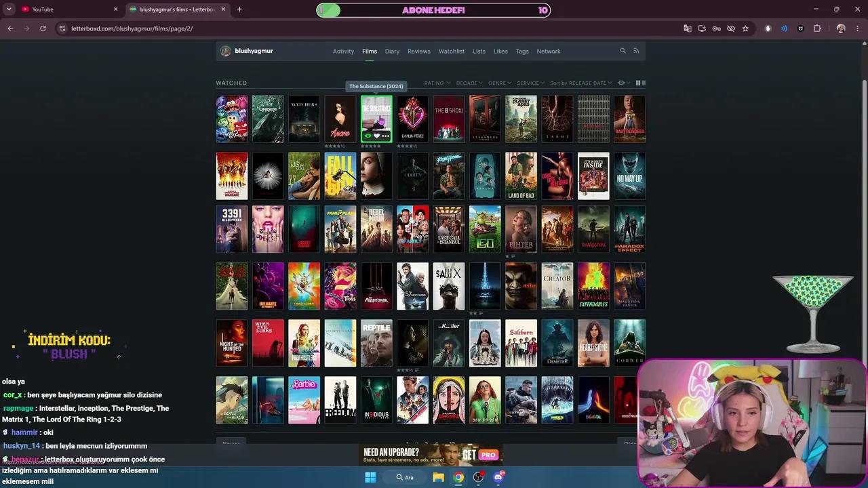Toggle watched eye icon on The Substance
The height and width of the screenshot is (488, 868).
[368, 136]
